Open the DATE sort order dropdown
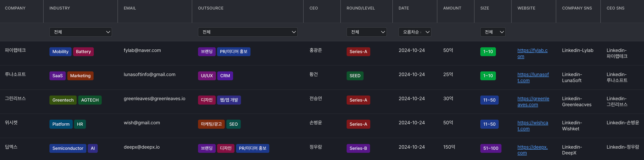This screenshot has height=160, width=644. [414, 32]
